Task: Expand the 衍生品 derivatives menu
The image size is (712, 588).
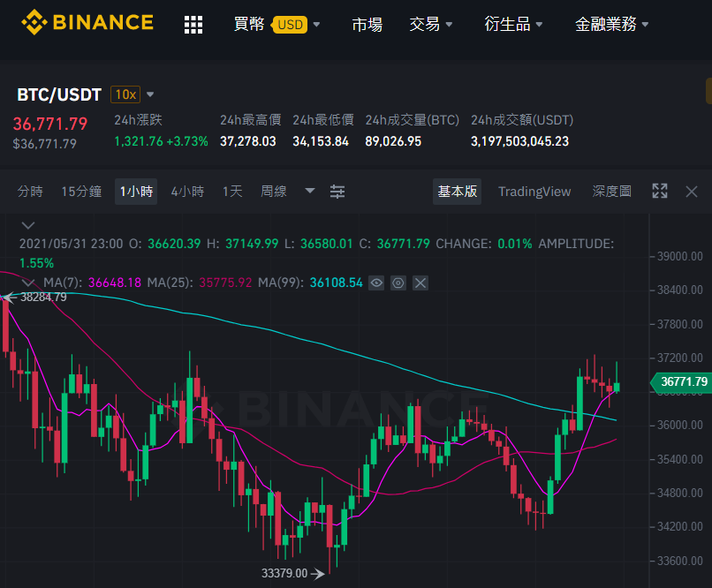Action: pyautogui.click(x=513, y=24)
